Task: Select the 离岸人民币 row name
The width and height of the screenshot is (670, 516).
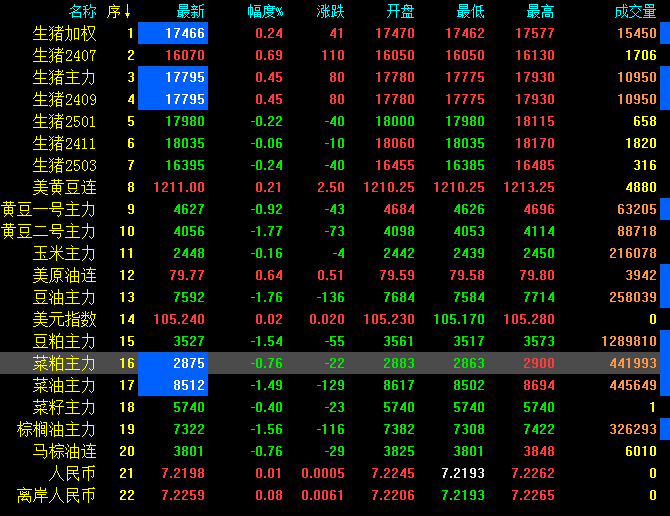Action: pyautogui.click(x=56, y=495)
